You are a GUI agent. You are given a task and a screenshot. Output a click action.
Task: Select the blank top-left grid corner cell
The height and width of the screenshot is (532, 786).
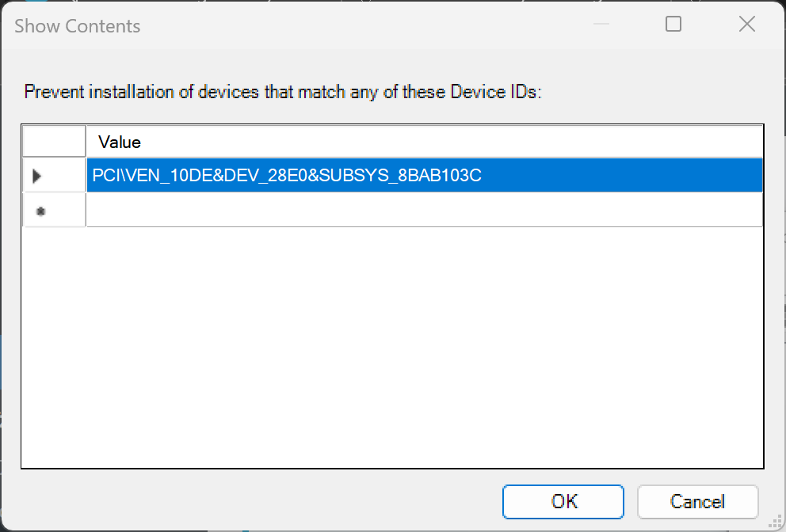pyautogui.click(x=54, y=142)
